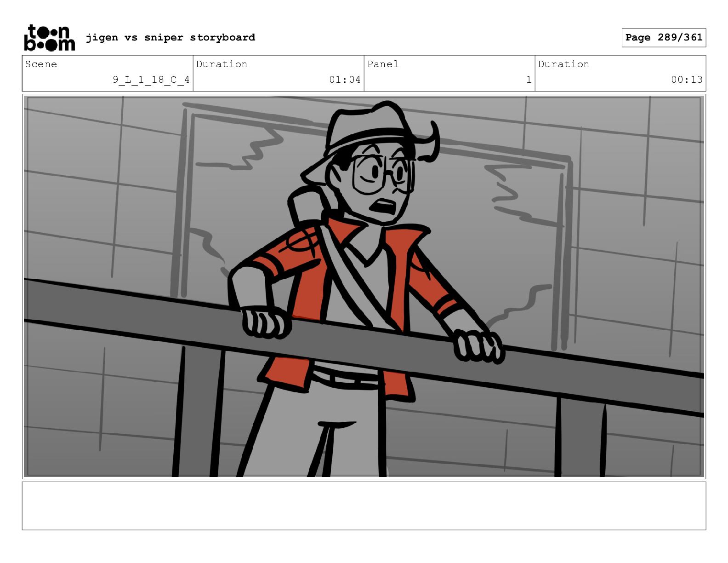Select the scene name '9_L_1_18_C_4'
The width and height of the screenshot is (728, 563).
click(151, 80)
